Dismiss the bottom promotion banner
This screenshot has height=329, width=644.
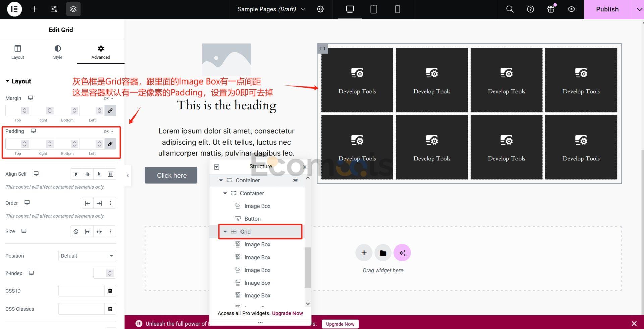634,324
